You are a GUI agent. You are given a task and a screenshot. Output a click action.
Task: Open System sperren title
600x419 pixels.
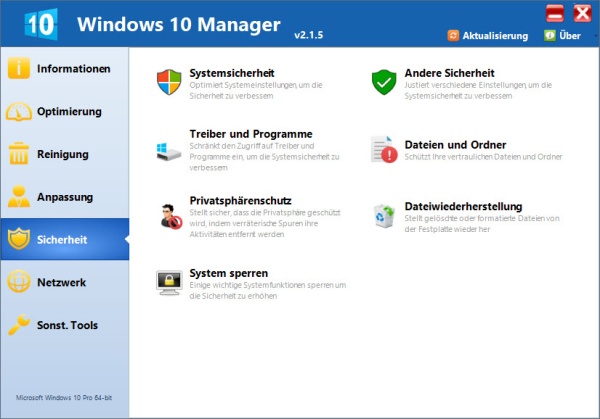tap(228, 273)
